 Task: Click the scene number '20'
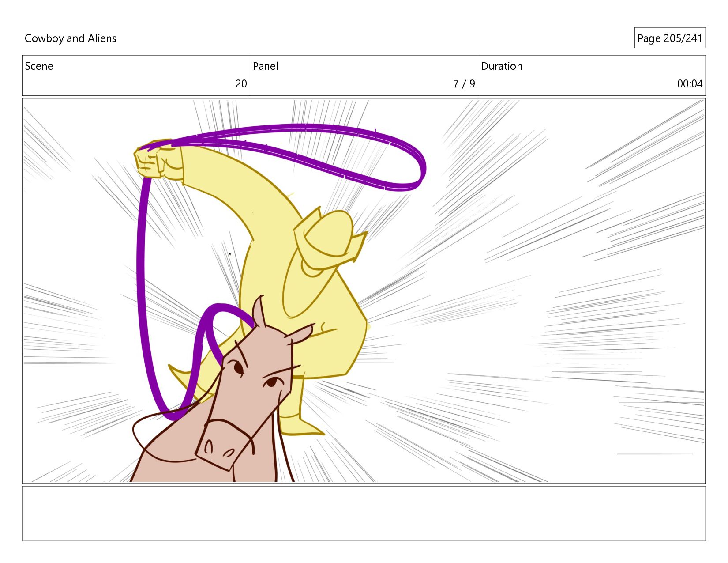click(241, 84)
